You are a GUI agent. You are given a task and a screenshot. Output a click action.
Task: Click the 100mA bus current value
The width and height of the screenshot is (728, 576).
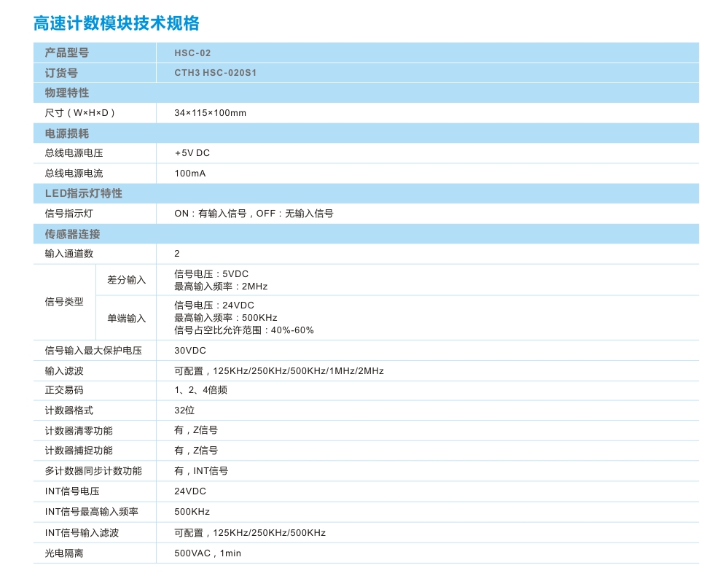pos(190,174)
